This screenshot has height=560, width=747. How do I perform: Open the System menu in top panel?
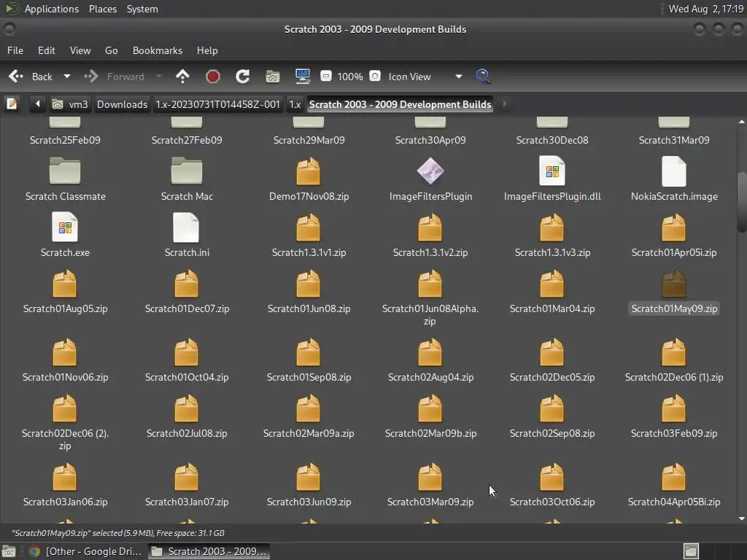[142, 9]
